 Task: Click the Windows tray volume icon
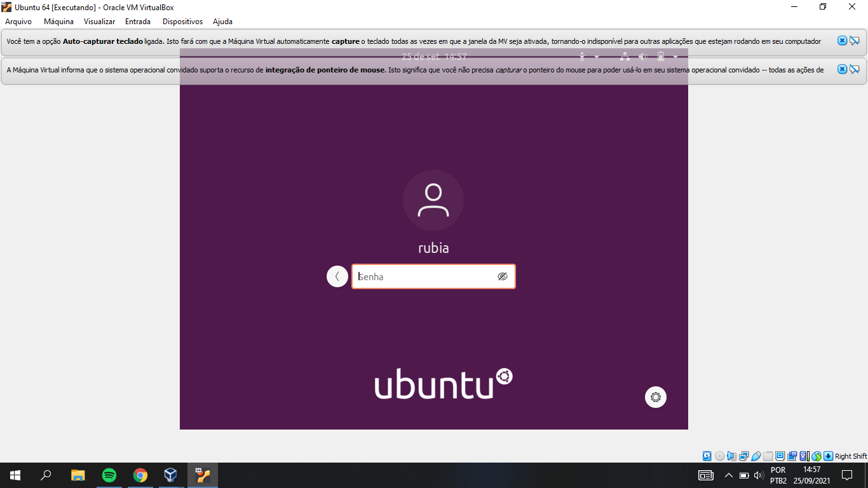click(759, 475)
